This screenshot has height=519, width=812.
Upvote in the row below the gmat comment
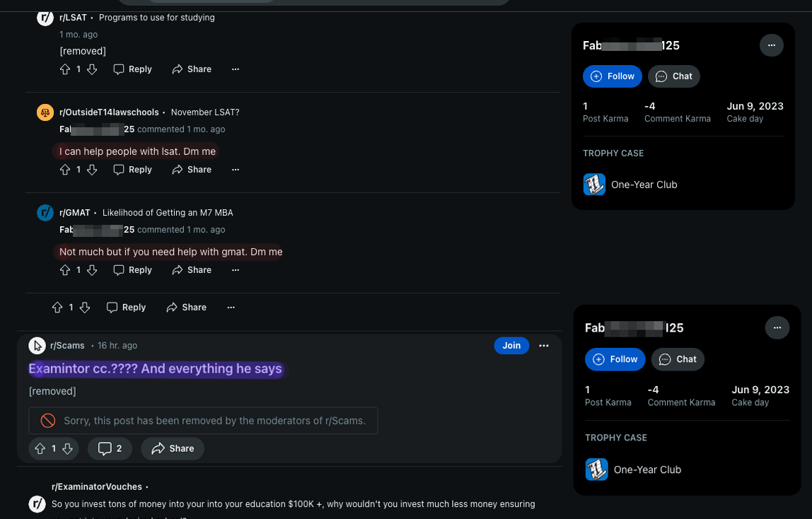tap(57, 308)
